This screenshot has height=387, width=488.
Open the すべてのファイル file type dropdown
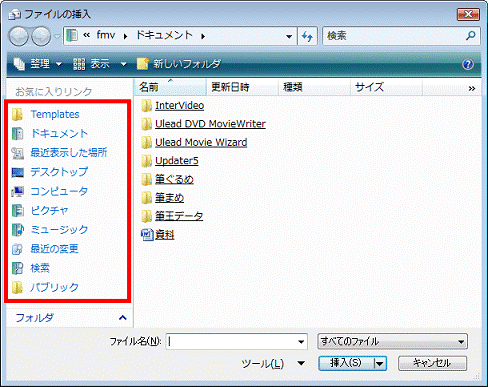(x=392, y=342)
